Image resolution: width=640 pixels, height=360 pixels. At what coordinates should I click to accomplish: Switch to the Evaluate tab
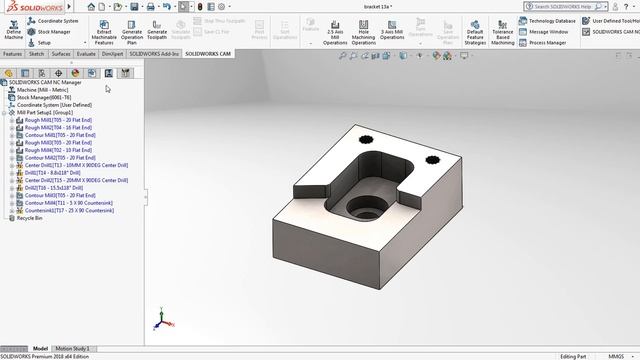(x=86, y=54)
